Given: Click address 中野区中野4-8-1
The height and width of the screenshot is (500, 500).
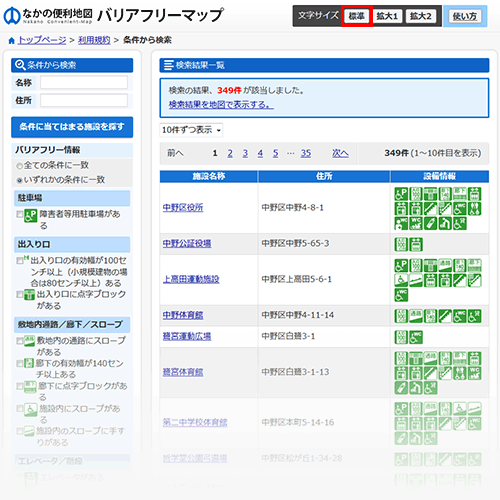Looking at the screenshot, I should (x=293, y=208).
